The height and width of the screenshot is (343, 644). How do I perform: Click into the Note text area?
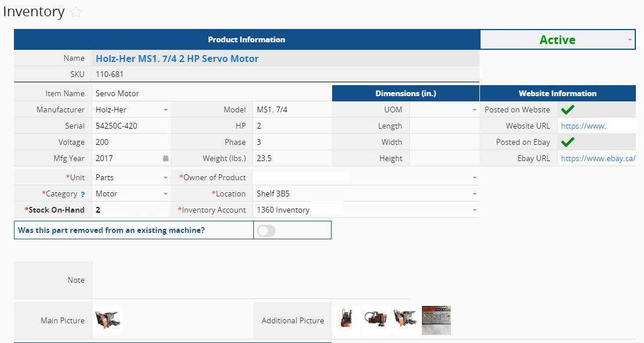250,280
